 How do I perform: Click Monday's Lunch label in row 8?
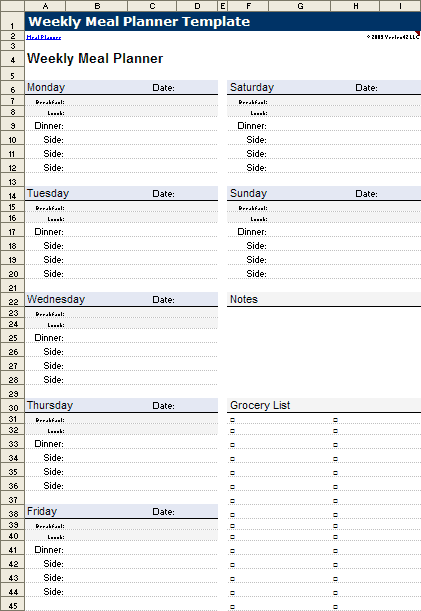point(56,113)
